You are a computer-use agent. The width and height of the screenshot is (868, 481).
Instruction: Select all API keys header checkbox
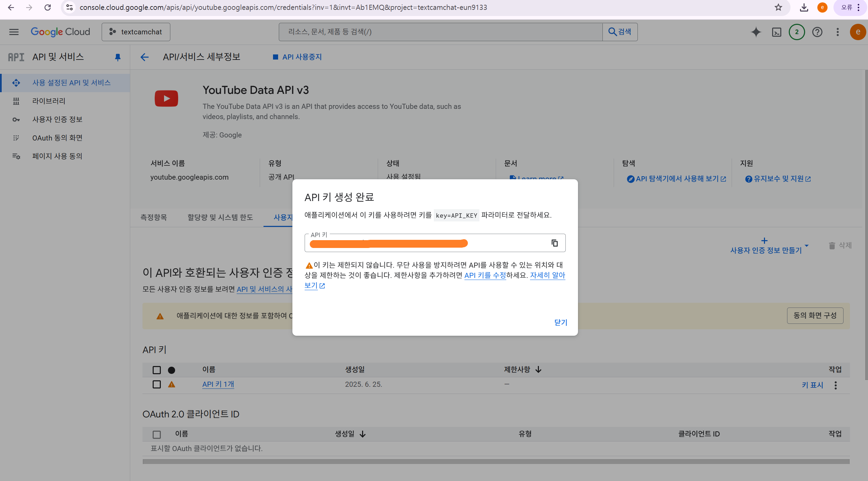[156, 369]
